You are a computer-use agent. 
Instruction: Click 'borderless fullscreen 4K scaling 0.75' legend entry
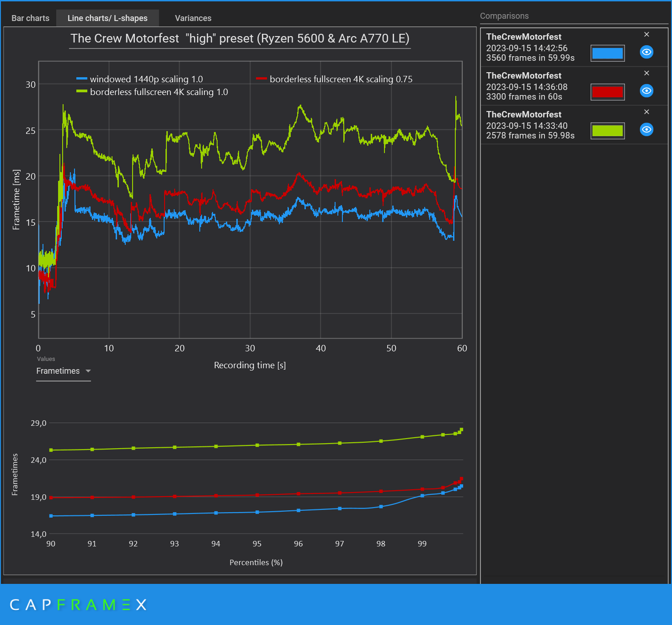(334, 79)
